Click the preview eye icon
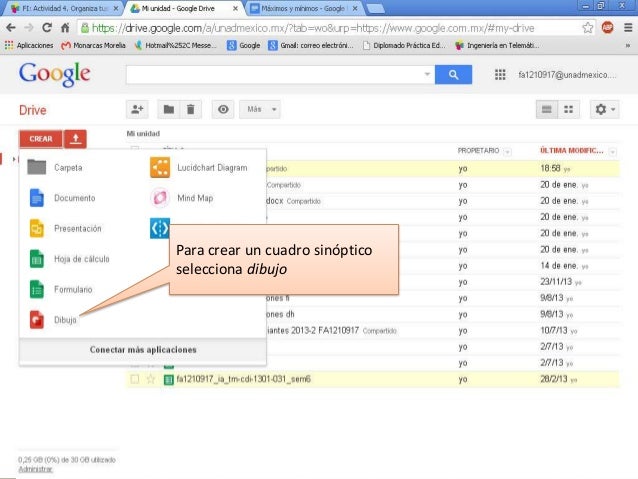The height and width of the screenshot is (479, 638). [x=223, y=109]
